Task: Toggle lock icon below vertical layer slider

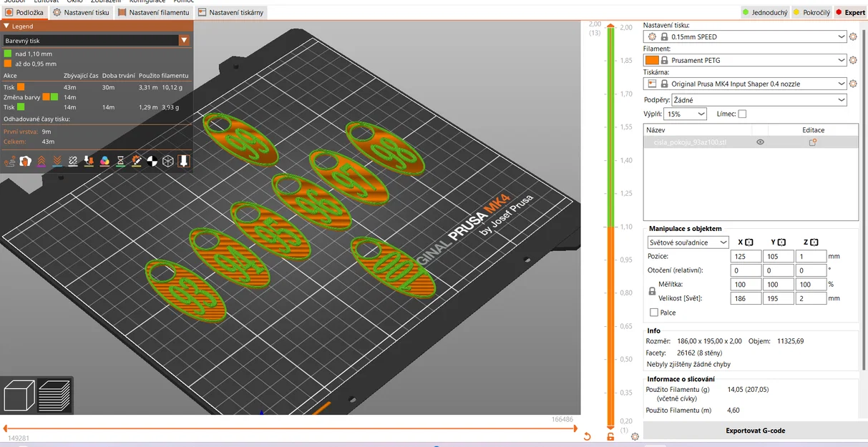Action: tap(610, 436)
